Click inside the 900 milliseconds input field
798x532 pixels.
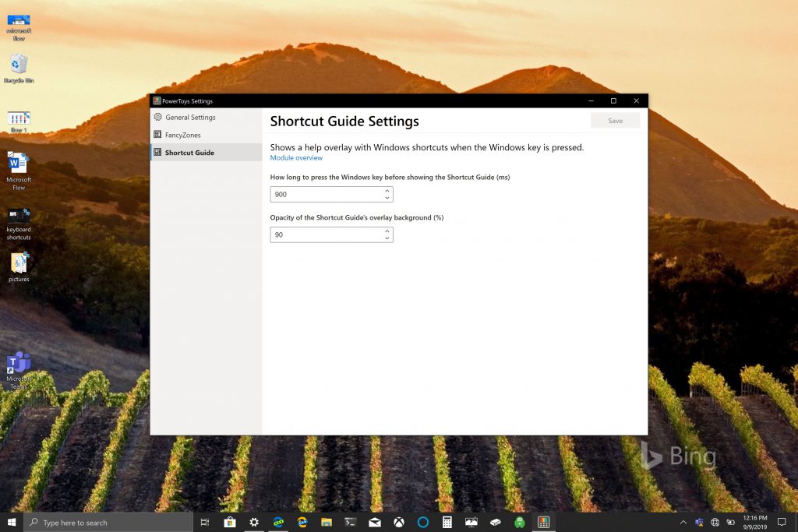pyautogui.click(x=327, y=194)
